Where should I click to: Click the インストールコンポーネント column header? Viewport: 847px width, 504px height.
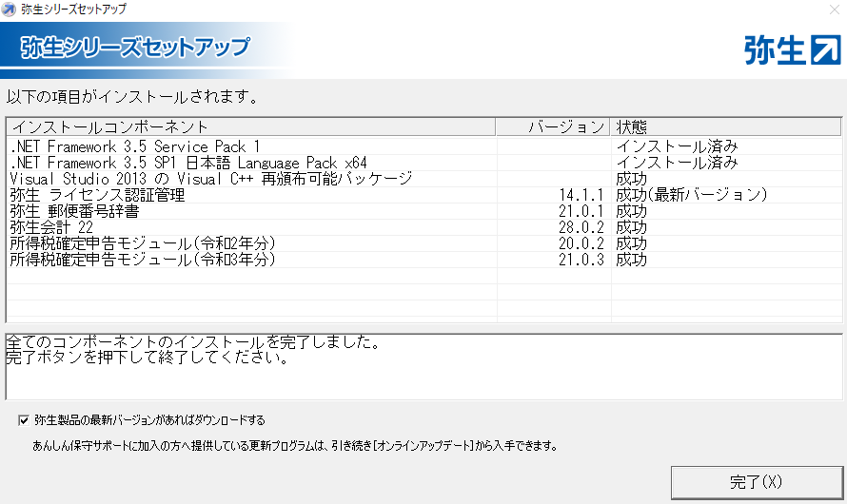coord(251,126)
